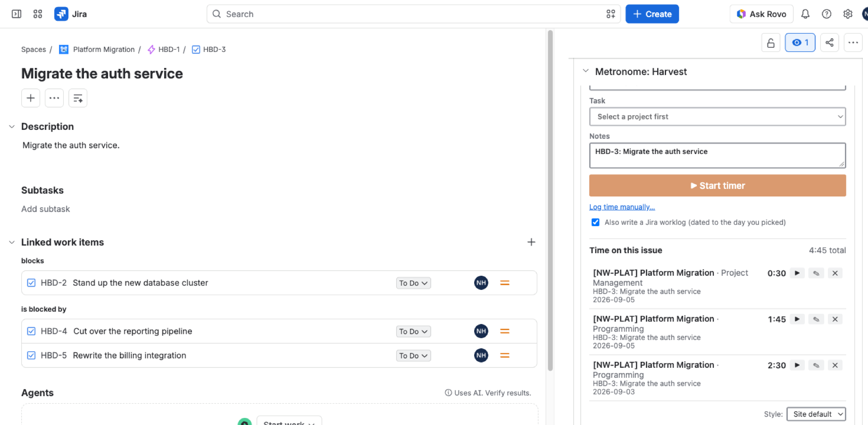The height and width of the screenshot is (425, 868).
Task: Go to Jira home logo
Action: point(71,14)
